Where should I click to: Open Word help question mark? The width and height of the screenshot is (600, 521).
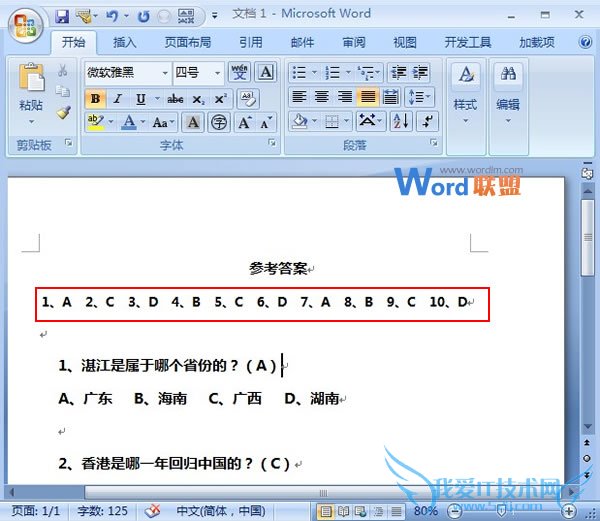point(585,42)
